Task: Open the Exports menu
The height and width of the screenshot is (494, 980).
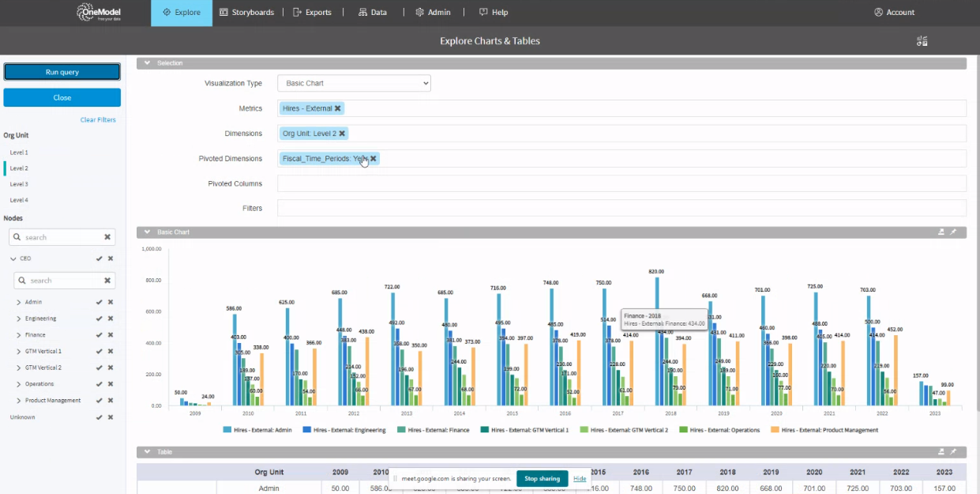Action: coord(313,13)
